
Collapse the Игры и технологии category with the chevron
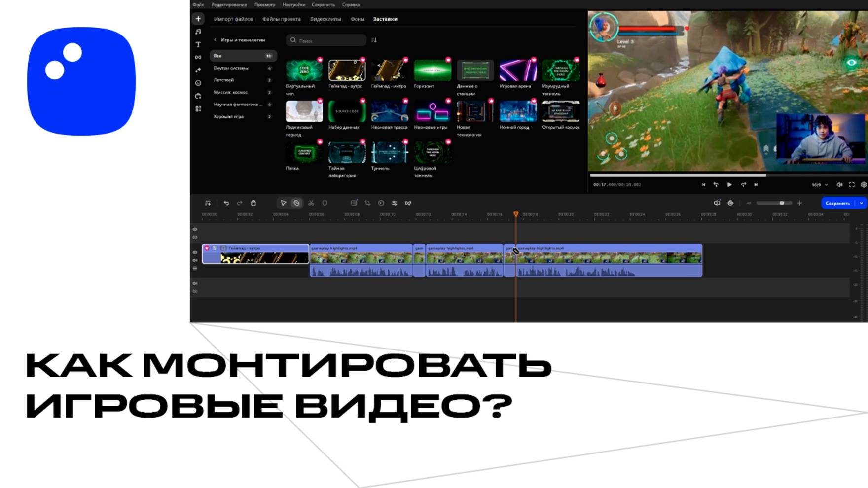(215, 40)
